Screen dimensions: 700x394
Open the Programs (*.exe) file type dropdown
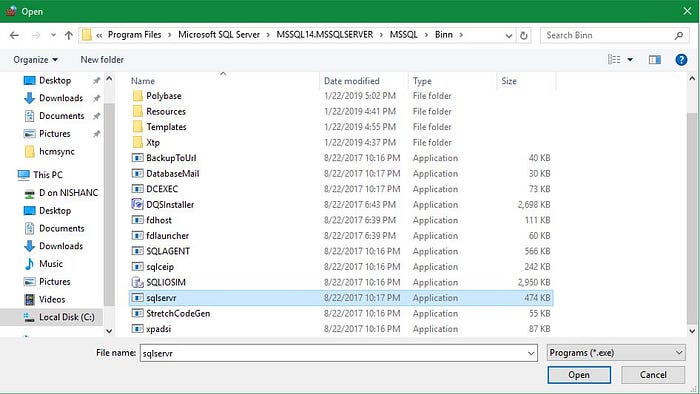point(616,353)
